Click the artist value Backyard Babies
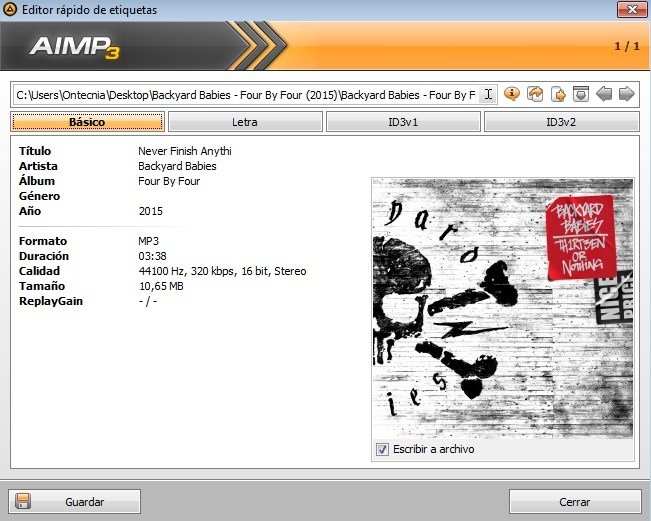 [177, 166]
